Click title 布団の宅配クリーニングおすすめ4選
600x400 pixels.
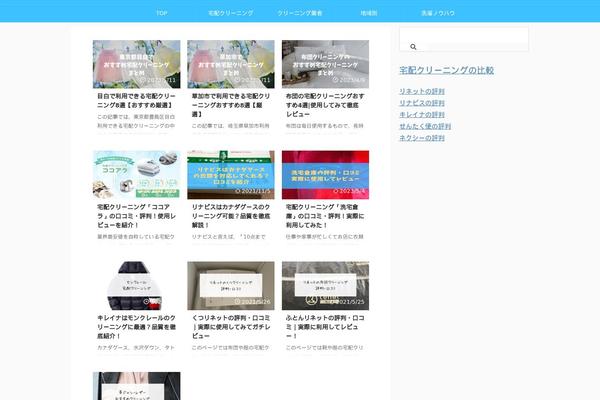tap(325, 105)
